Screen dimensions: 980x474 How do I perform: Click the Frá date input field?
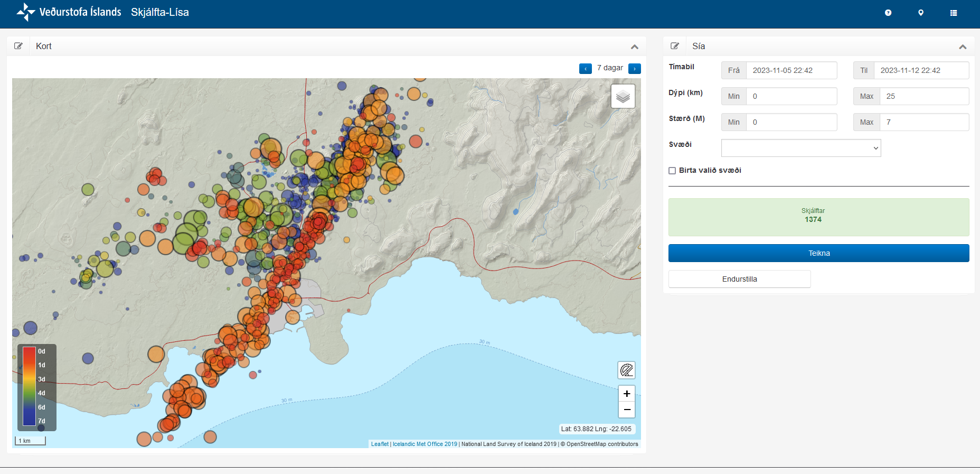[x=791, y=70]
